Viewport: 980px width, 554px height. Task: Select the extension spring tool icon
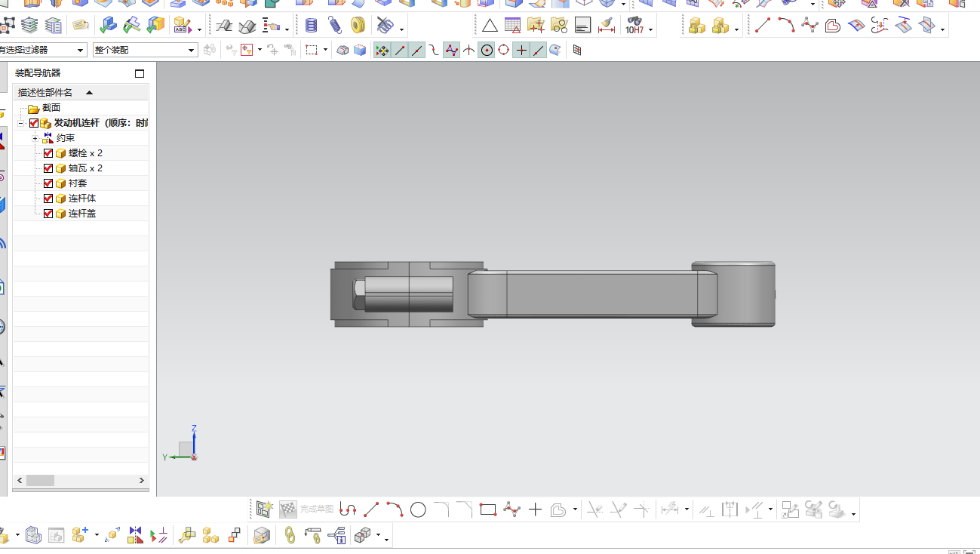tap(335, 26)
